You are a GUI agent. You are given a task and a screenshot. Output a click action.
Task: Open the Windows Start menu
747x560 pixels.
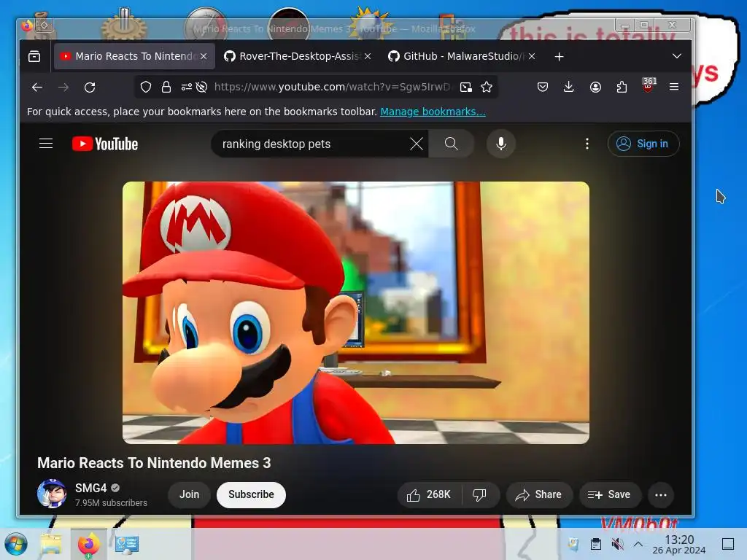click(x=16, y=544)
